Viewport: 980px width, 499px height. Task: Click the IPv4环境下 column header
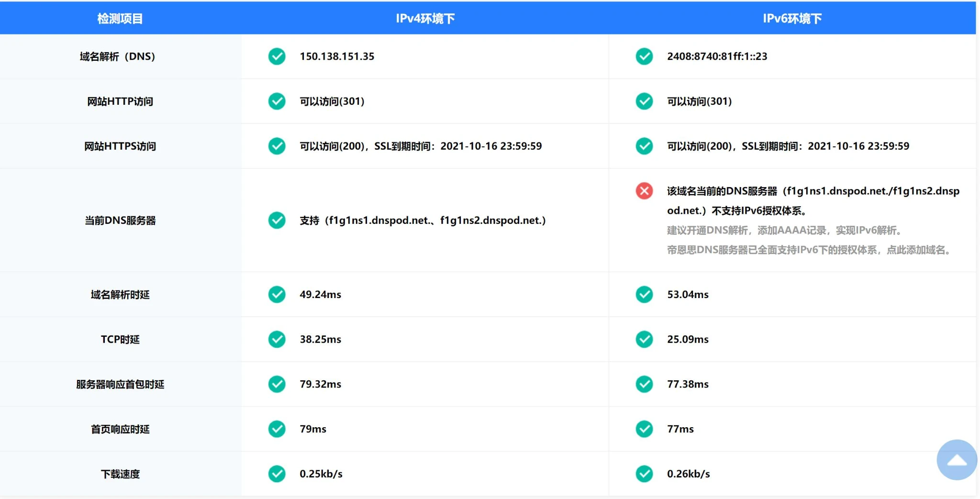(x=425, y=19)
